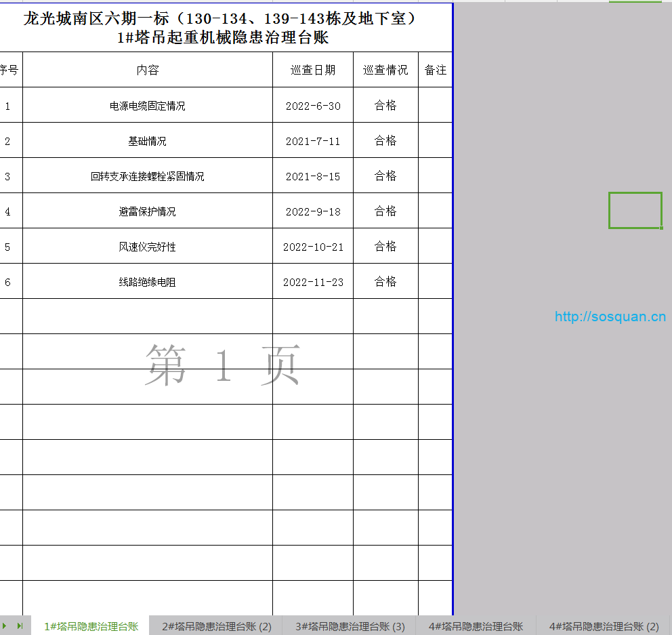The image size is (672, 635).
Task: Click the green selection box outline
Action: coord(635,210)
